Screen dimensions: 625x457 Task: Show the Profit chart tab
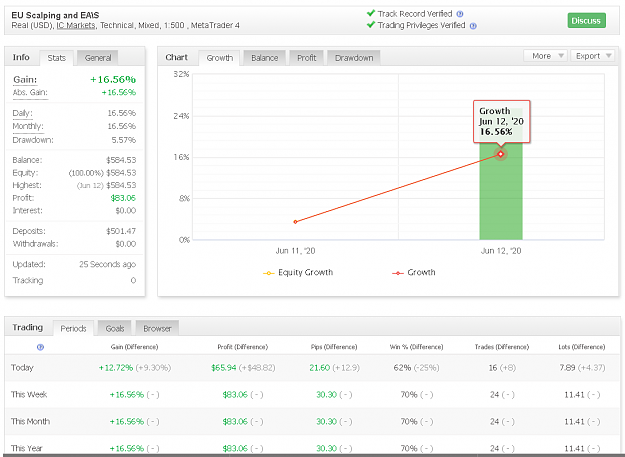(307, 58)
